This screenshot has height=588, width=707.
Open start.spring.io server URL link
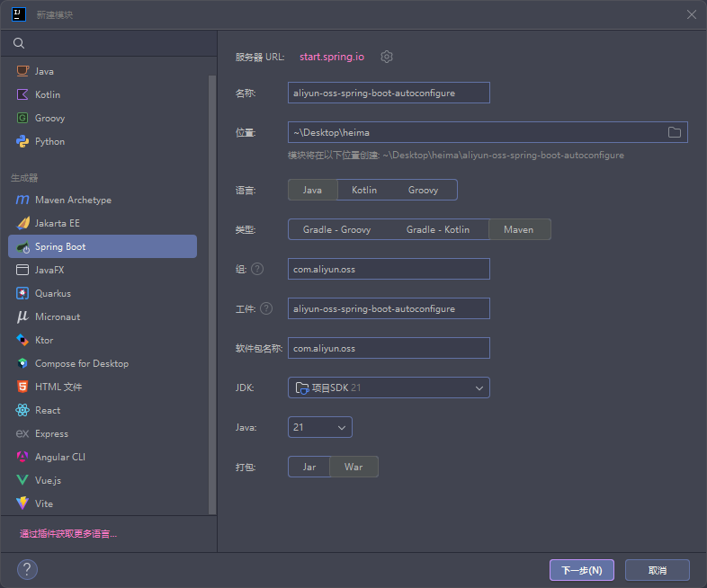332,57
